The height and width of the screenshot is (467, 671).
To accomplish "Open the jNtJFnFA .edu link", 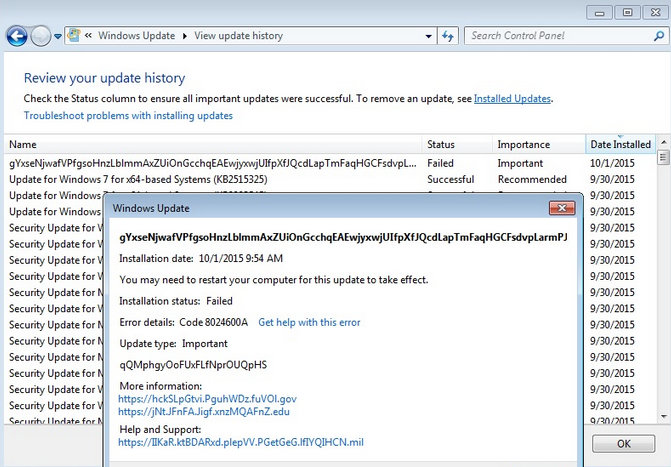I will pyautogui.click(x=204, y=412).
